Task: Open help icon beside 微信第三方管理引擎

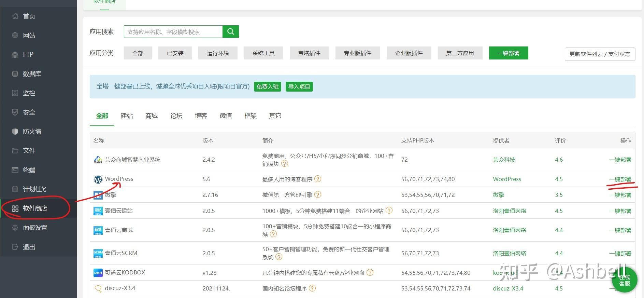Action: coord(318,194)
